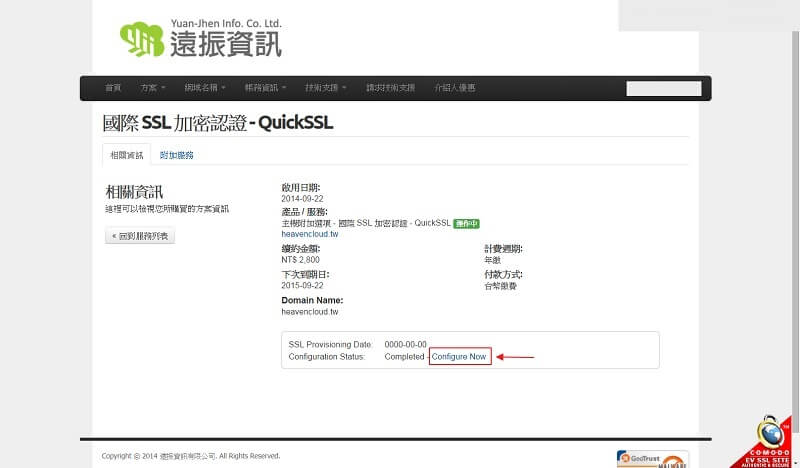Viewport: 800px width, 468px height.
Task: Click the 年繳 billing cycle value
Action: [492, 260]
